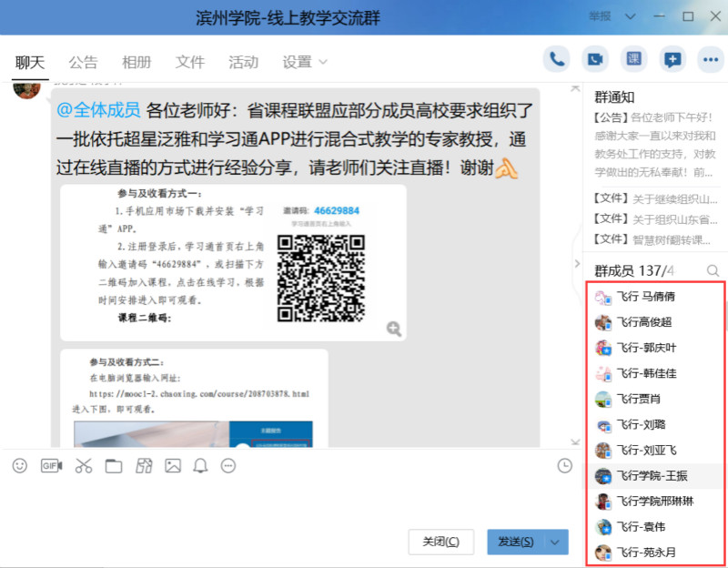Screen dimensions: 728x568
Task: Click the new discussion chat-plus icon
Action: [x=672, y=60]
